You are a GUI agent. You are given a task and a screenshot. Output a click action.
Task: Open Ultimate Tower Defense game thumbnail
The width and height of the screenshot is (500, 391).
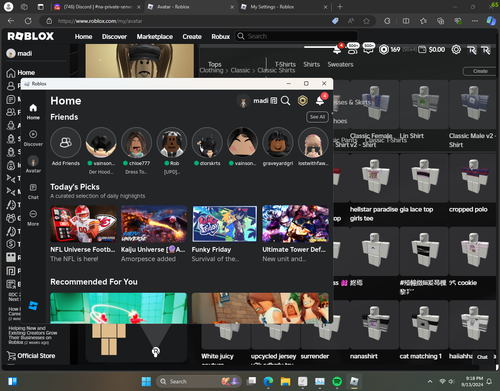click(x=295, y=224)
